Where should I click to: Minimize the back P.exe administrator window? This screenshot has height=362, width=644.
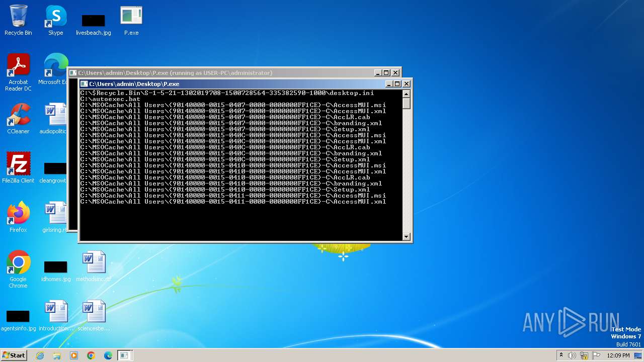click(378, 73)
